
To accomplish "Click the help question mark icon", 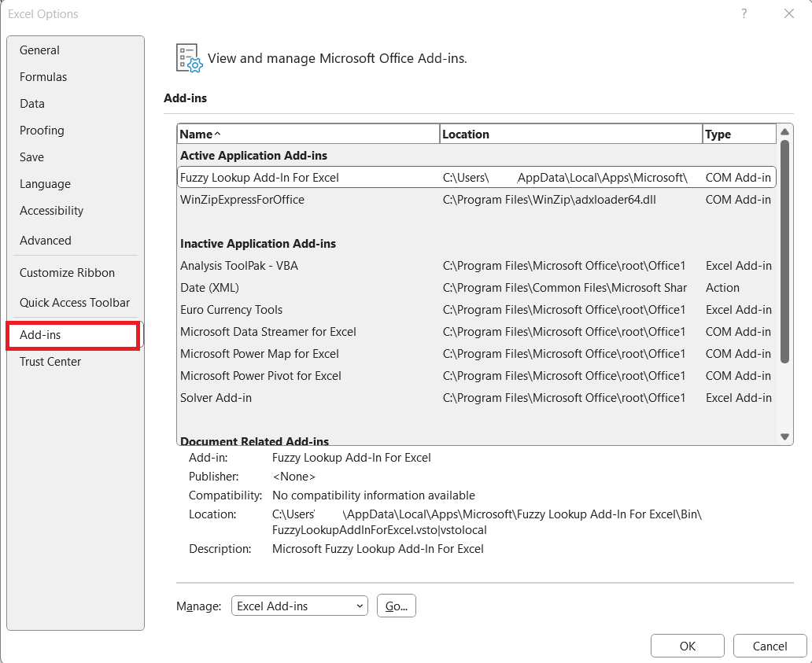I will pyautogui.click(x=744, y=13).
